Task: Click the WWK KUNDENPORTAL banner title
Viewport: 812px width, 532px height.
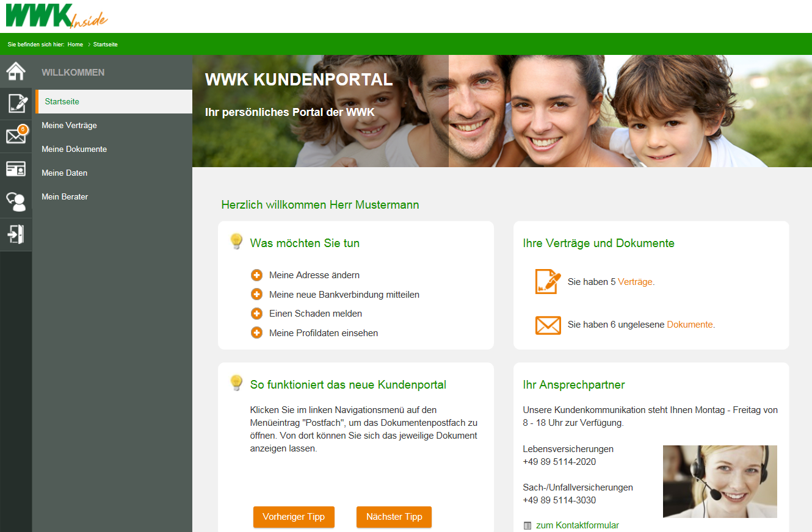Action: click(299, 80)
